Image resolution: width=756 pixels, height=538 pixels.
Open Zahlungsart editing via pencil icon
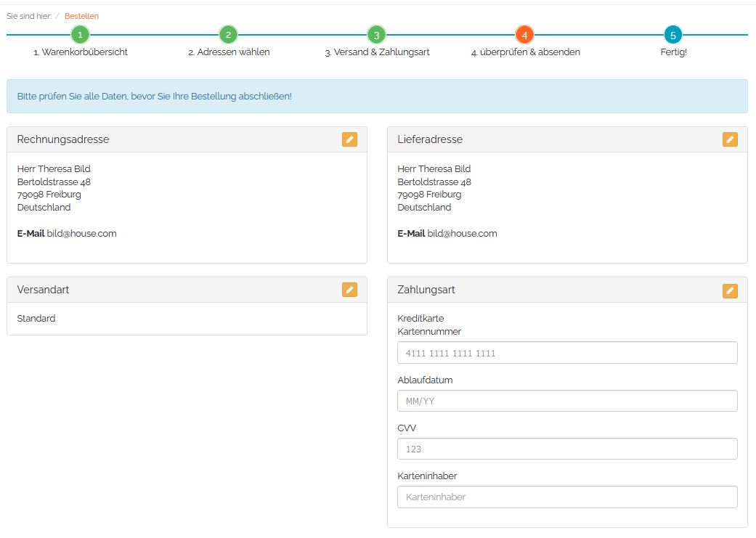pyautogui.click(x=730, y=291)
